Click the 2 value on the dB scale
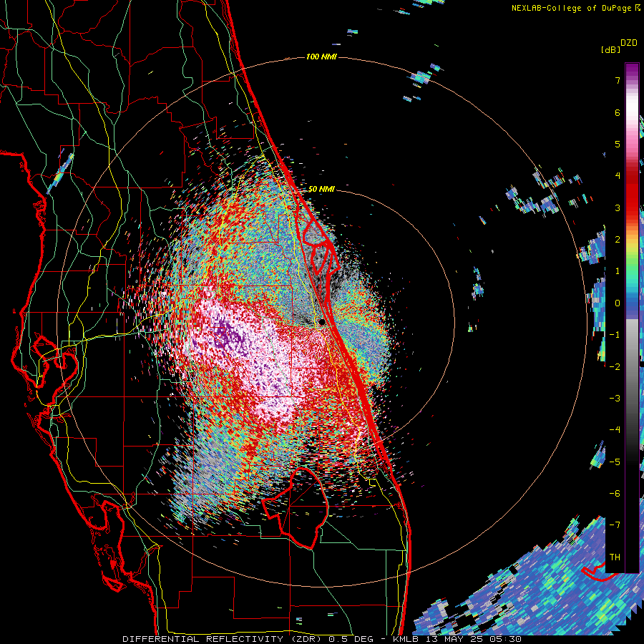 pyautogui.click(x=618, y=240)
